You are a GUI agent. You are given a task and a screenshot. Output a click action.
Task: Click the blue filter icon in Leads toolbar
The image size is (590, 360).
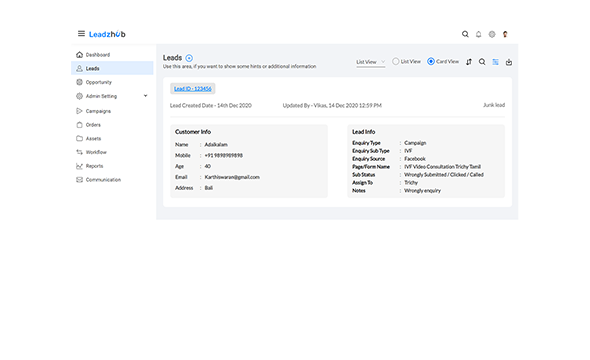tap(496, 62)
